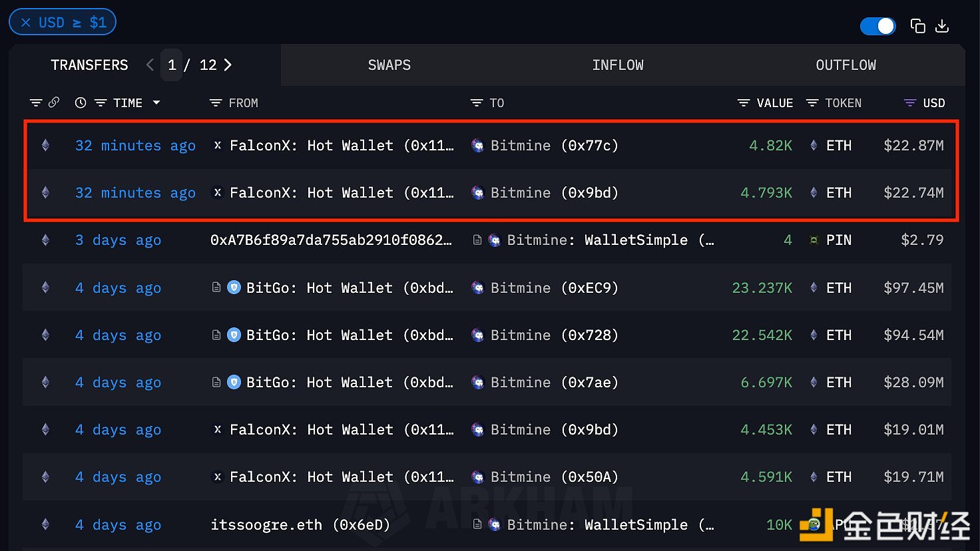Click the page number input field
Image resolution: width=980 pixels, height=551 pixels.
point(172,65)
